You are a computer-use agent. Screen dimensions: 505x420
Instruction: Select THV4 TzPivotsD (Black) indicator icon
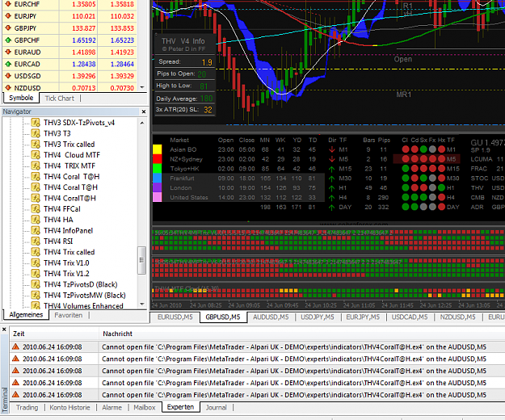click(36, 284)
